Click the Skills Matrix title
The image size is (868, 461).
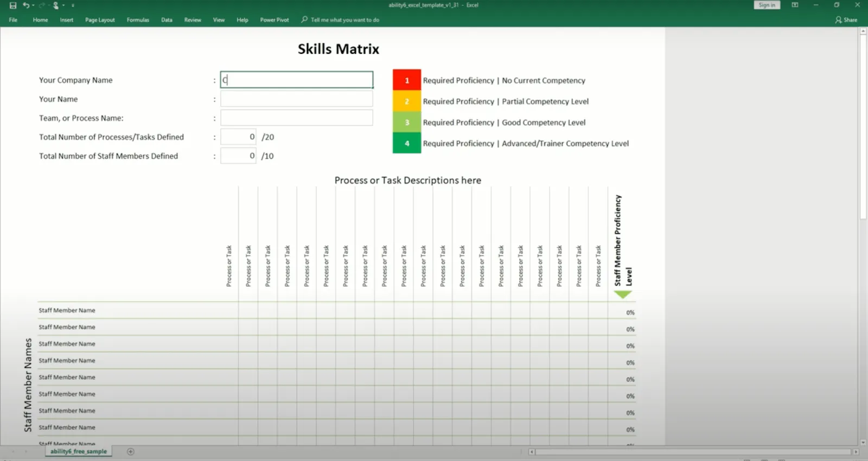[x=339, y=49]
